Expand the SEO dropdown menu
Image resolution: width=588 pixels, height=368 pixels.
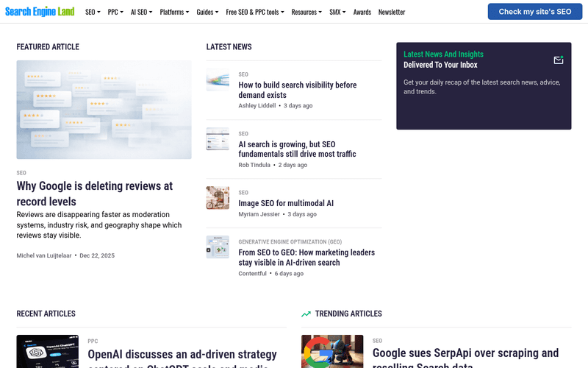tap(93, 12)
